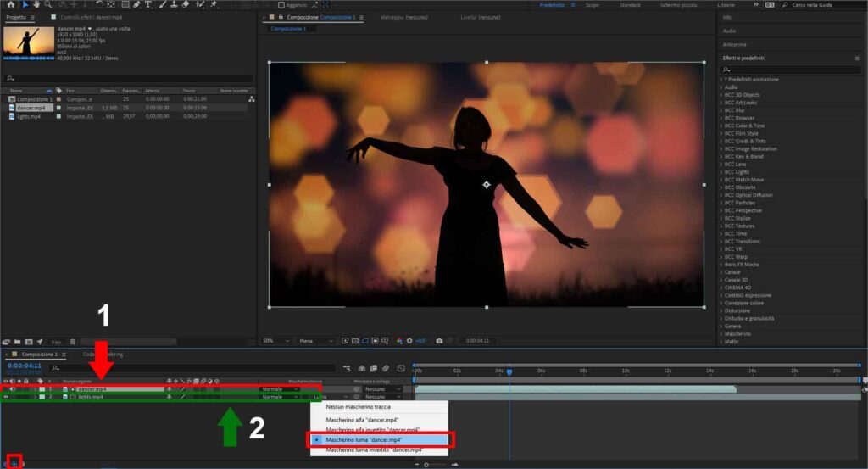Switch to Controlli effetti dancer.mp4 tab
The width and height of the screenshot is (868, 469).
(92, 18)
